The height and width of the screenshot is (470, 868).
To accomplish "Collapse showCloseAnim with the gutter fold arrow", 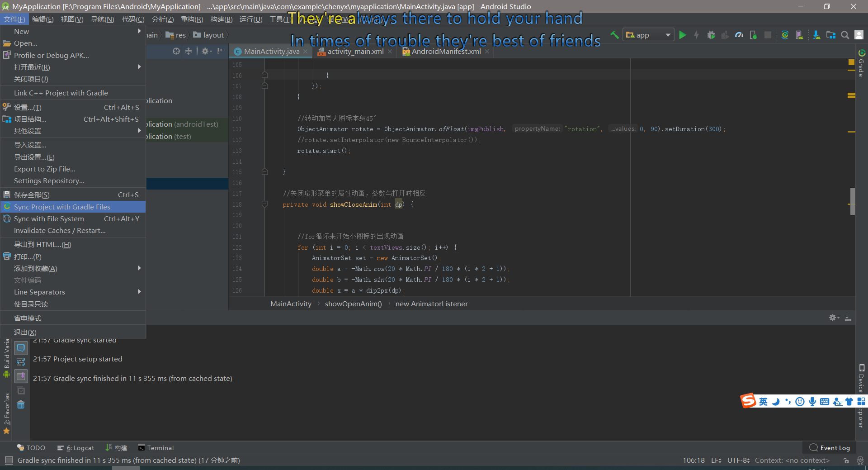I will [x=264, y=204].
